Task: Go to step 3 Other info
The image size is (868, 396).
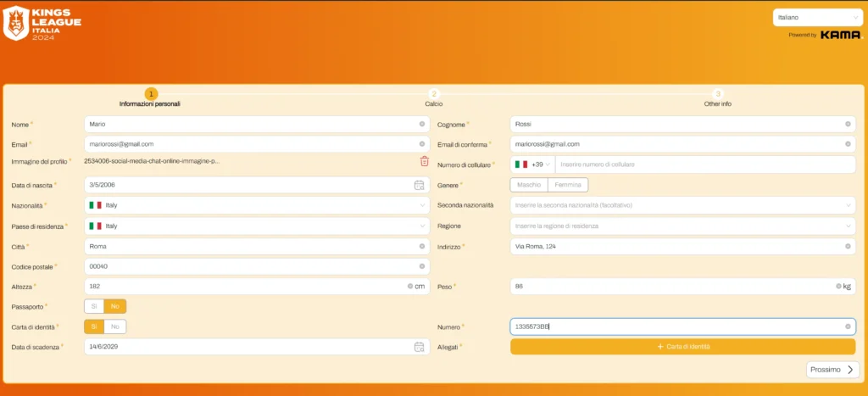Action: tap(718, 98)
